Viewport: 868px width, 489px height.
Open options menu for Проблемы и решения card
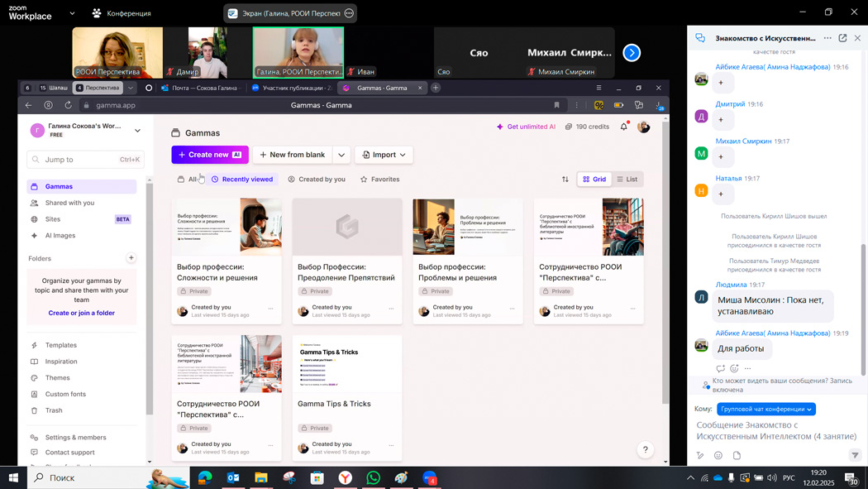[512, 309]
